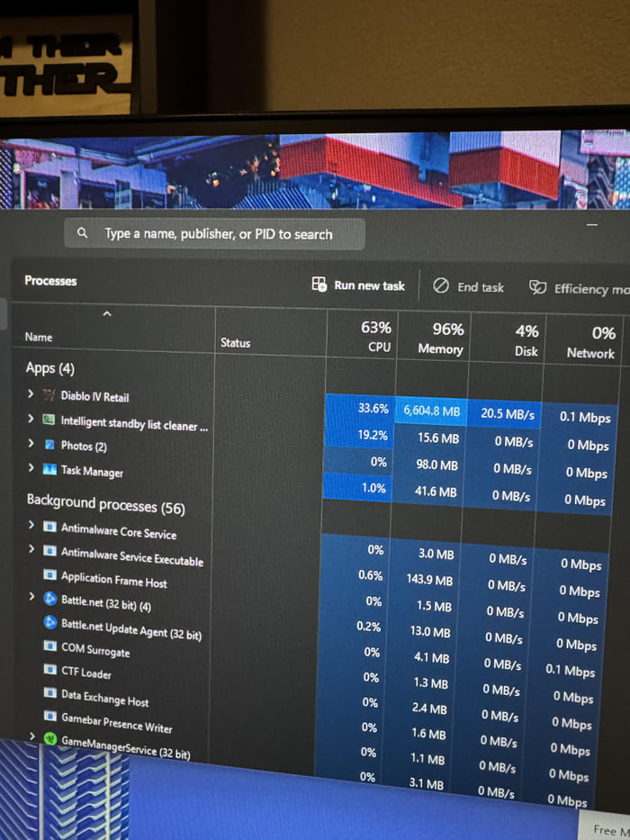630x840 pixels.
Task: Click the Task Manager process icon
Action: (x=50, y=469)
